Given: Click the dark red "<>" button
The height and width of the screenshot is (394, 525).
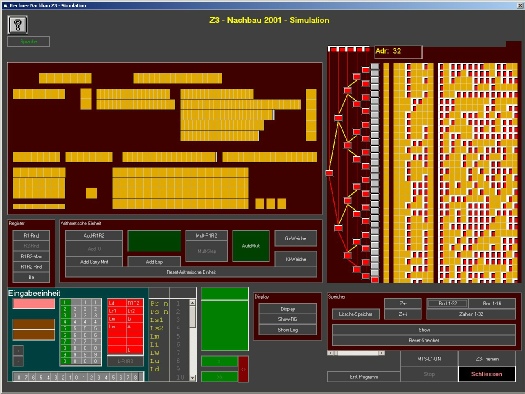Looking at the screenshot, I should click(x=243, y=369).
